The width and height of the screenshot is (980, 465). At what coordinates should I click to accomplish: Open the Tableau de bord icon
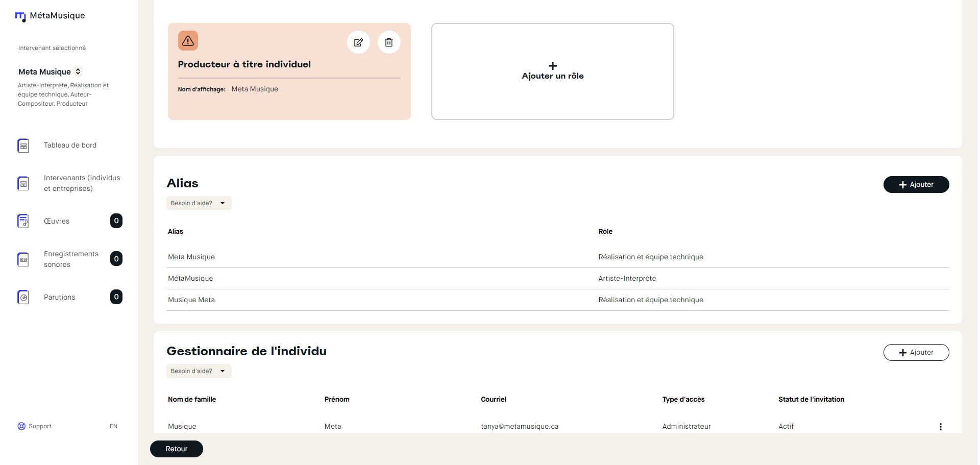[x=23, y=145]
